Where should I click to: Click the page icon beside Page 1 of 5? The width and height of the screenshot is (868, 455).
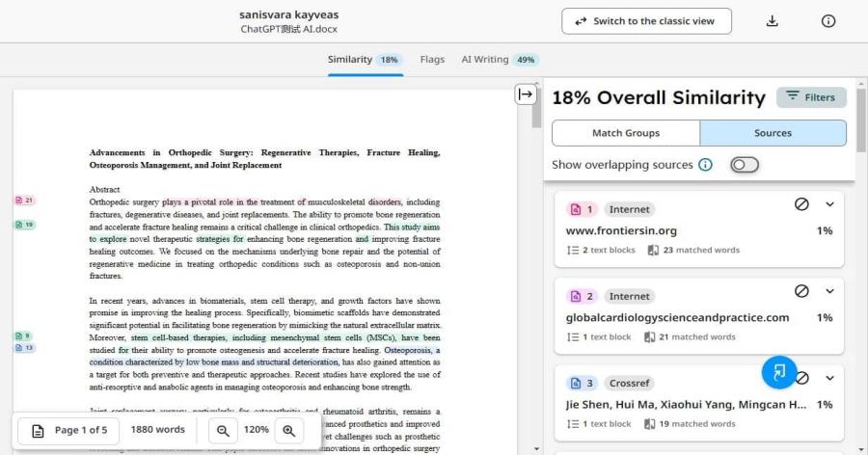[38, 431]
